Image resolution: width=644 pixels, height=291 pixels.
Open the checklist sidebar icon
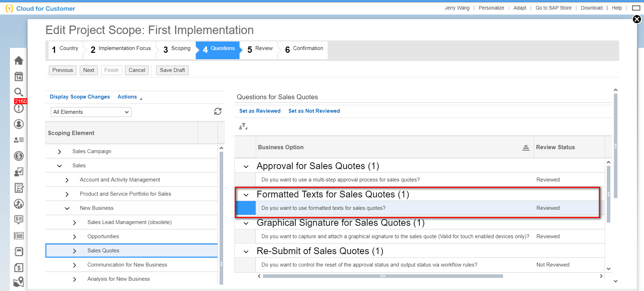click(x=19, y=236)
